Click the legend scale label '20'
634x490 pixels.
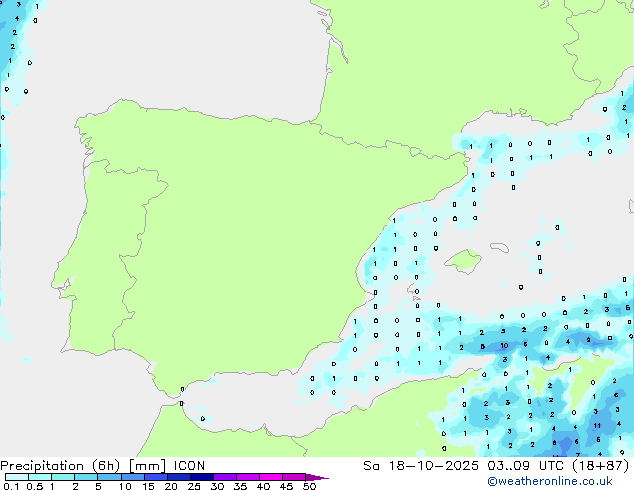pos(171,486)
